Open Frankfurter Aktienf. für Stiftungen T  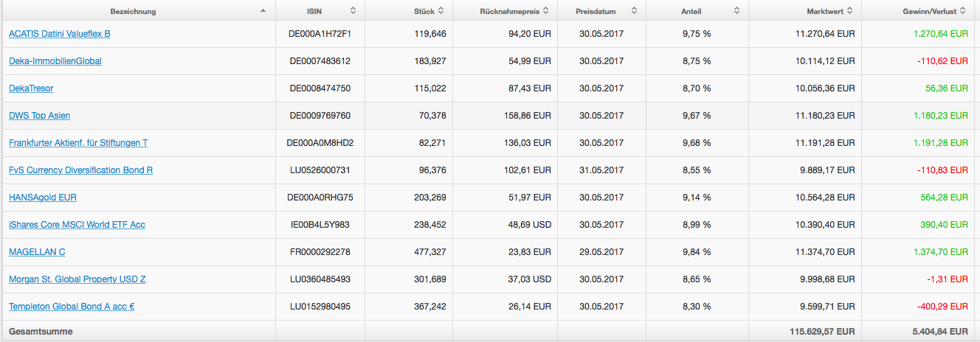pos(78,143)
